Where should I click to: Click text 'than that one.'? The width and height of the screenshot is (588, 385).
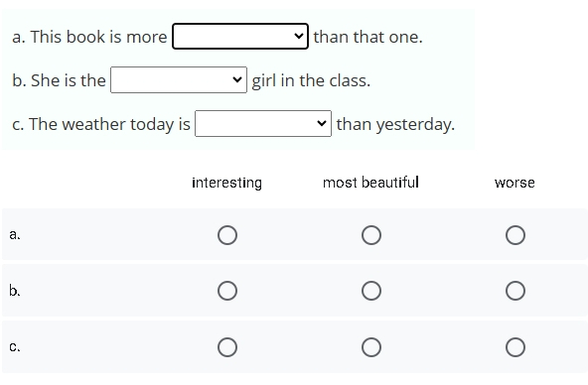367,37
